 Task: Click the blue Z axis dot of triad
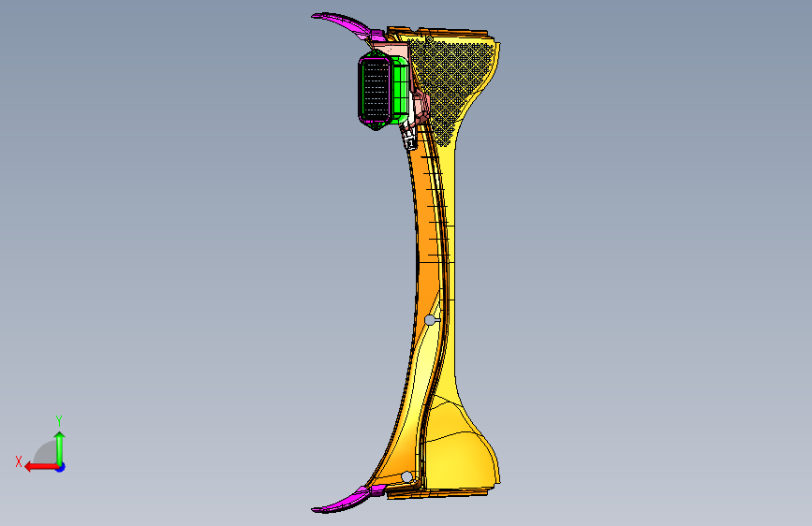(61, 467)
